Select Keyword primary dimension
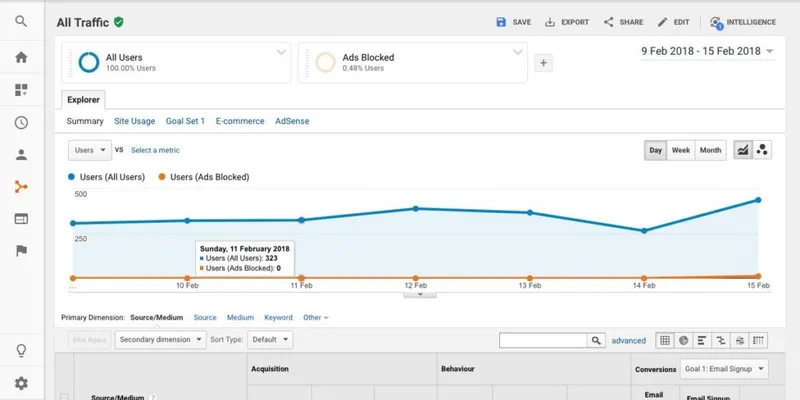800x400 pixels. click(x=279, y=317)
